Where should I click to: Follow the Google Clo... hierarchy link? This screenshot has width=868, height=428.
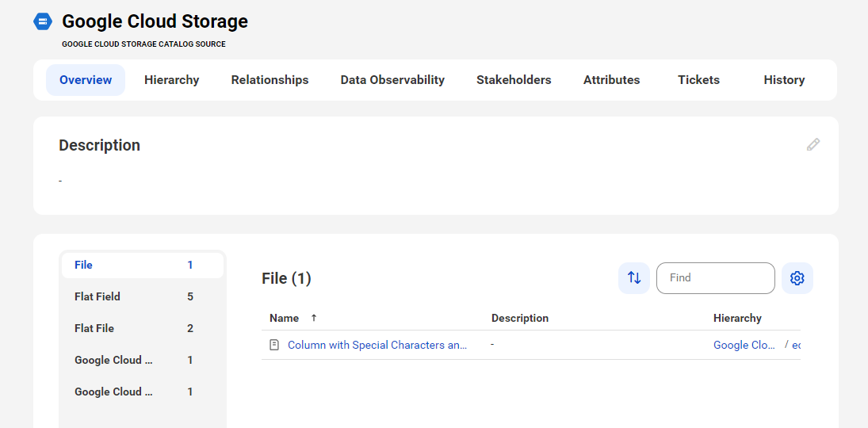click(x=744, y=345)
